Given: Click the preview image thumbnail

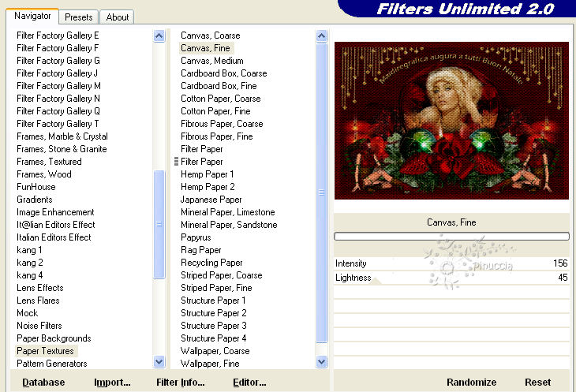Looking at the screenshot, I should 451,121.
